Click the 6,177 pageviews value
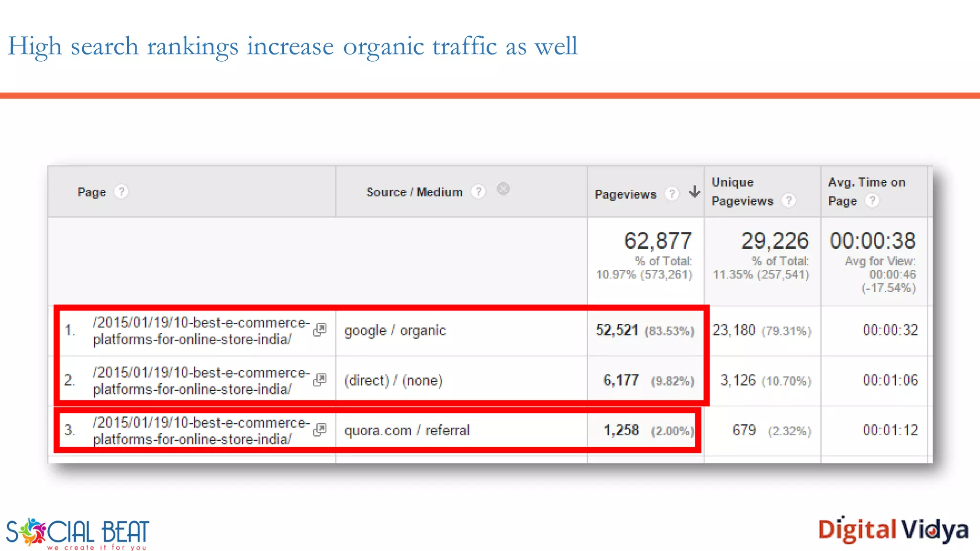 (x=621, y=380)
